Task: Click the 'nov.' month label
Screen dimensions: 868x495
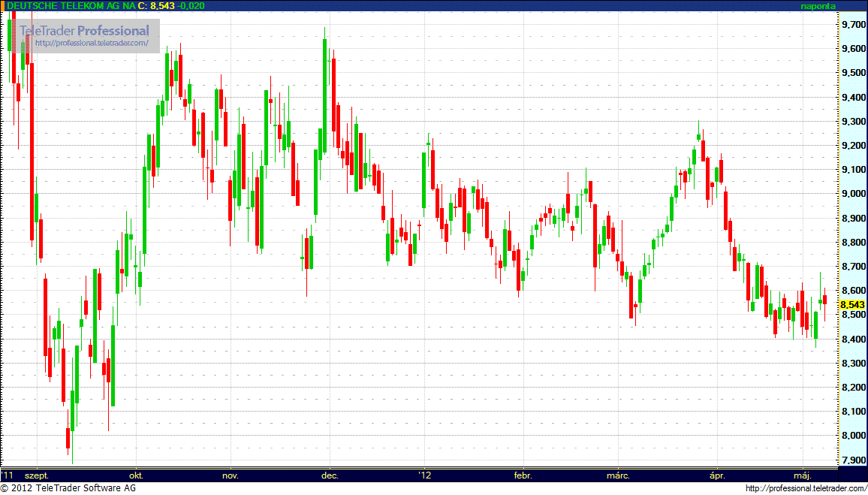Action: tap(231, 475)
